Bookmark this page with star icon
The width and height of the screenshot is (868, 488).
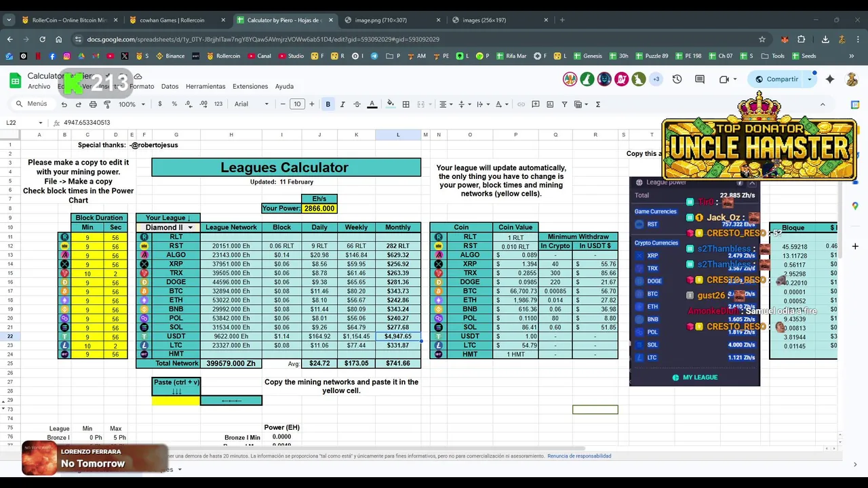[x=762, y=39]
